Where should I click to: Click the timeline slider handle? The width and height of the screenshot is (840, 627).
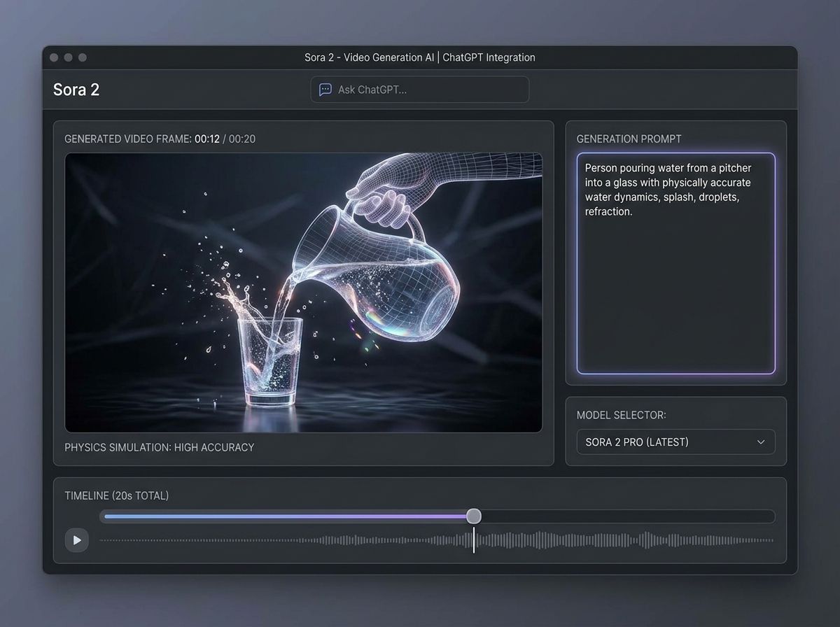pos(474,516)
